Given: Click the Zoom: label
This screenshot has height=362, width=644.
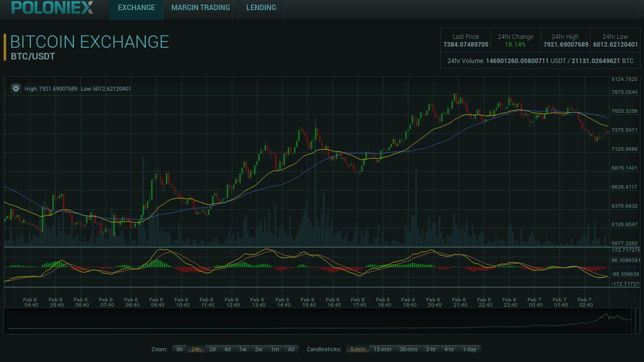Looking at the screenshot, I should [x=160, y=349].
